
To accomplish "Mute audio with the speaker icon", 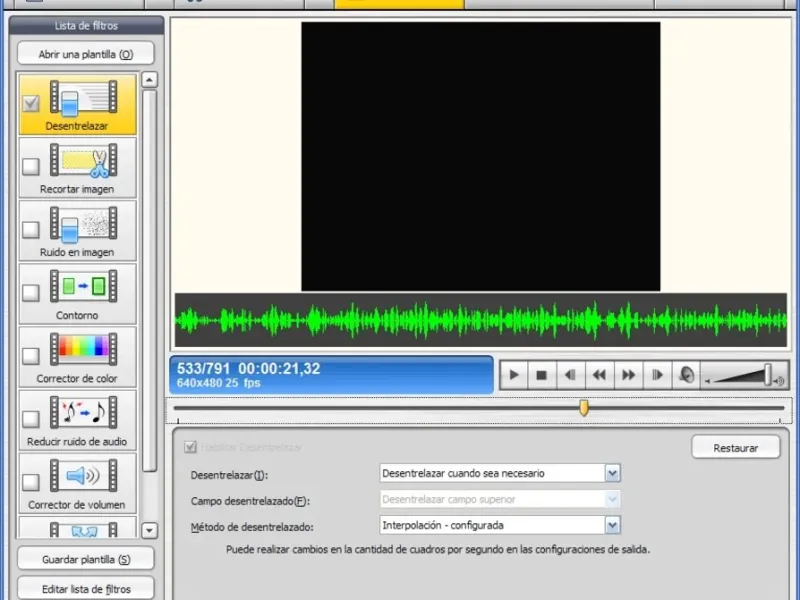I will coord(687,376).
